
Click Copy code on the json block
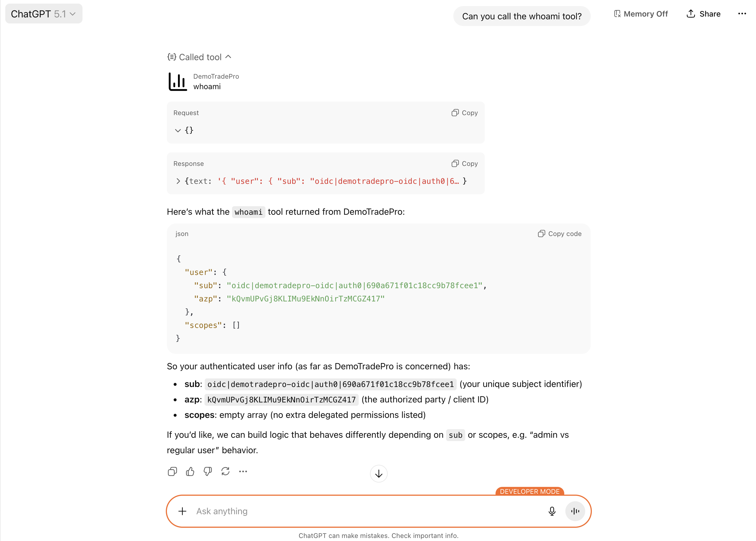coord(560,234)
